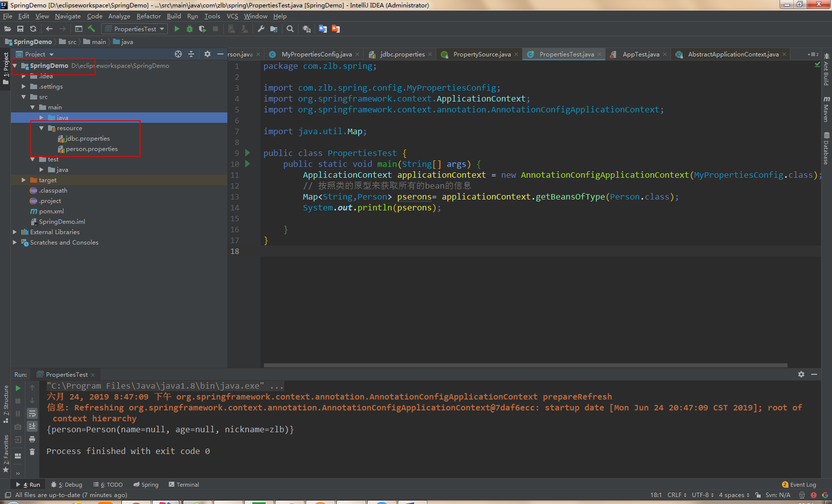Collapse the resource folder in tree

click(x=42, y=128)
